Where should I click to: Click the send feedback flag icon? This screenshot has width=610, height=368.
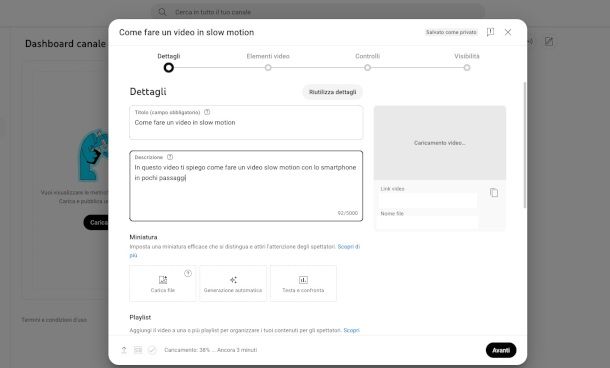pos(490,32)
